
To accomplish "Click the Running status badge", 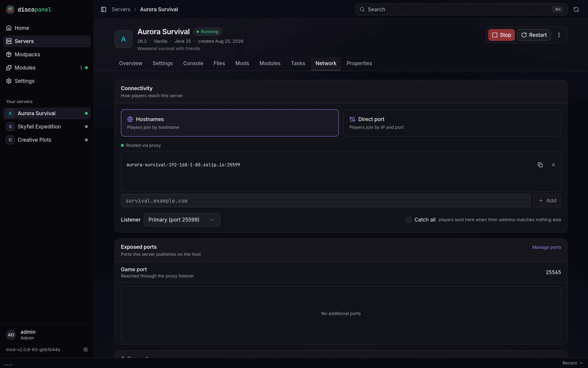I will [207, 32].
